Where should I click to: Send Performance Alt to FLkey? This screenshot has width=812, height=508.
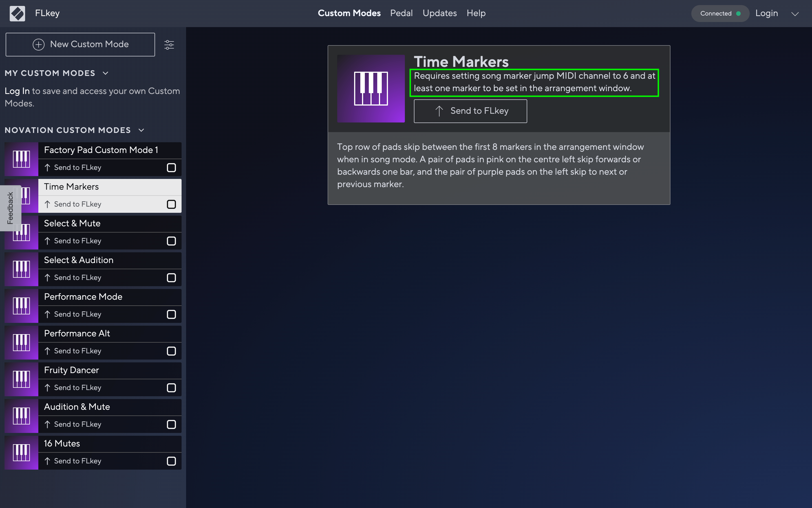point(73,351)
